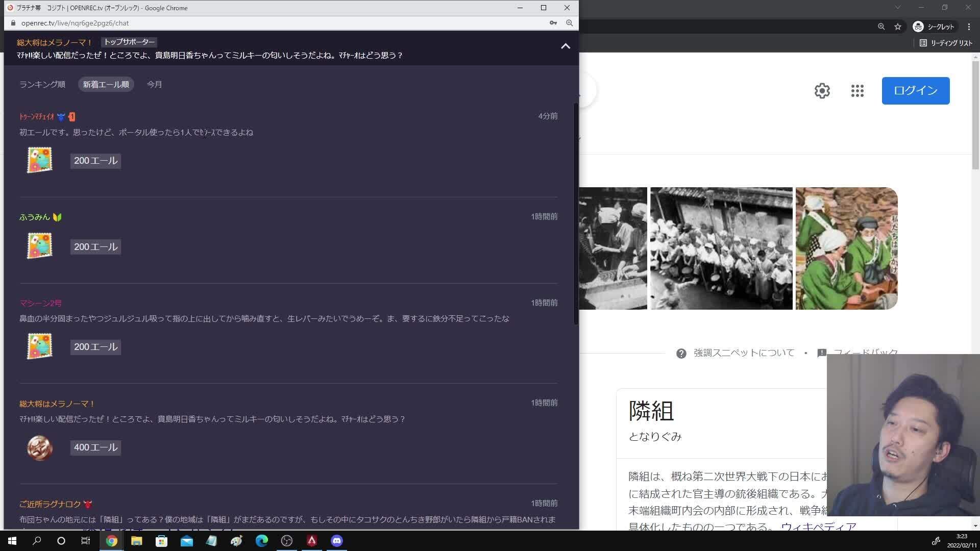The width and height of the screenshot is (980, 551).
Task: Open Chrome three-dot menu in background window
Action: coord(969,27)
